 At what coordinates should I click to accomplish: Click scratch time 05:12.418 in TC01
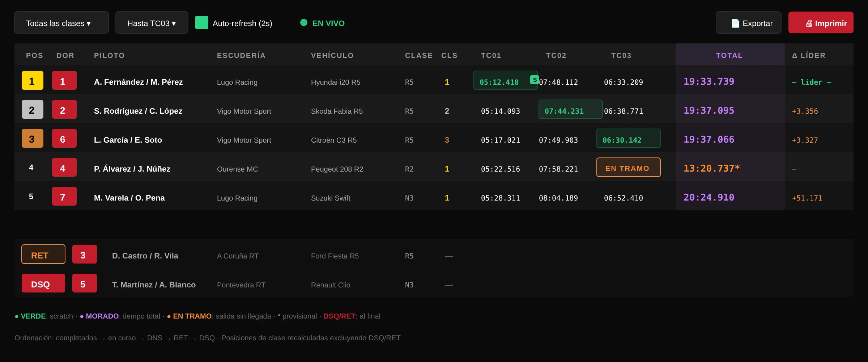[x=506, y=80]
